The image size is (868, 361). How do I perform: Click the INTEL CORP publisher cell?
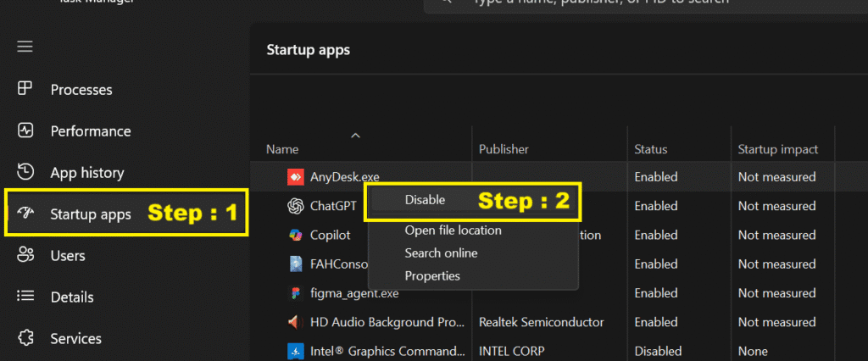tap(511, 351)
